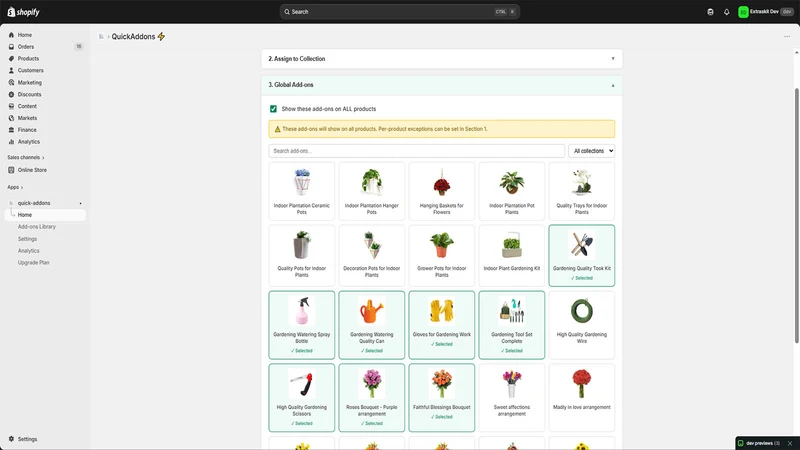Select Indoor Plant Gardening Kit add-on
This screenshot has height=450, width=800.
click(x=512, y=256)
